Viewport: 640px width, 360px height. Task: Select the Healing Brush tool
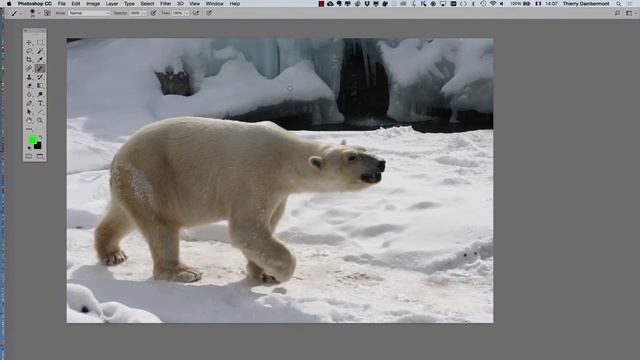(x=29, y=69)
